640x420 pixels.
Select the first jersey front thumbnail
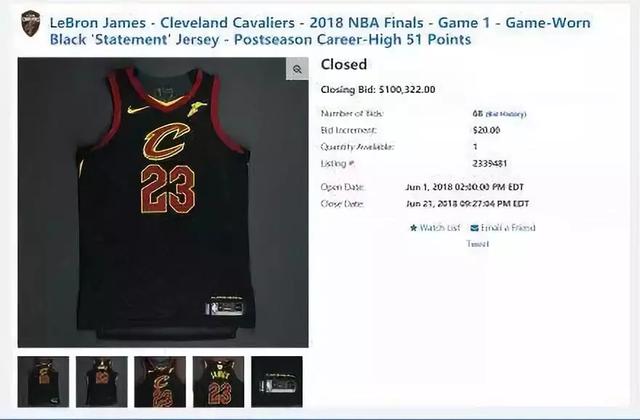tap(43, 382)
